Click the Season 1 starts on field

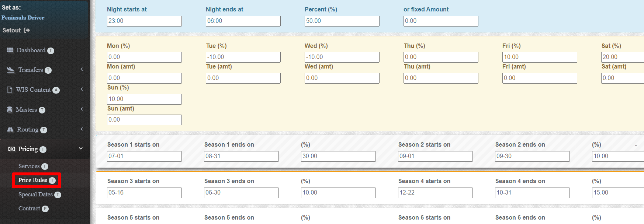[144, 156]
